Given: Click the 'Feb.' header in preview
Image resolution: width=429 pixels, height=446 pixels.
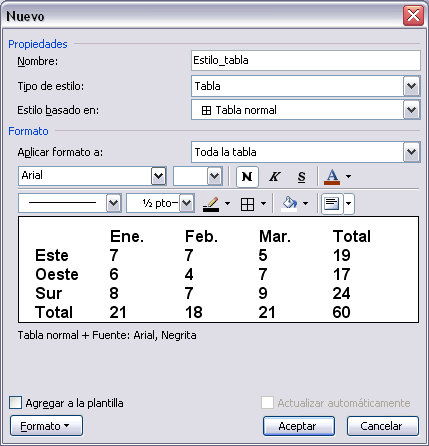Looking at the screenshot, I should (x=201, y=236).
